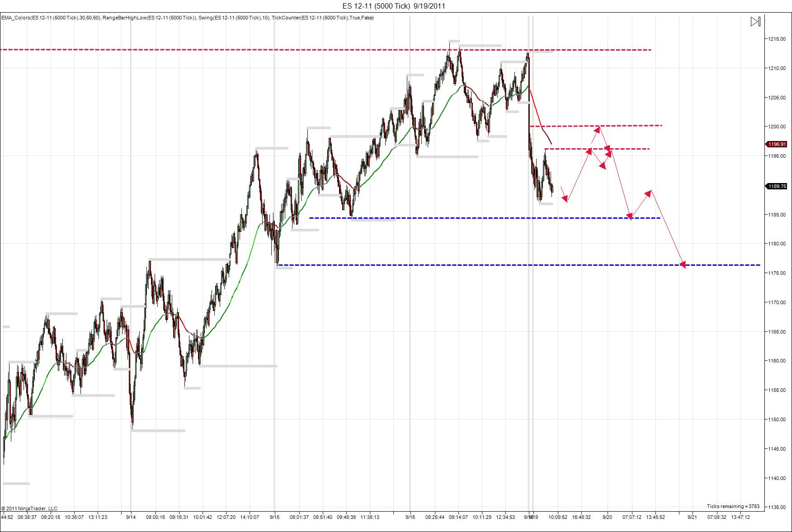Click the chart title ES 12-11 (5000 Tick) 9/19/2011

click(x=394, y=6)
